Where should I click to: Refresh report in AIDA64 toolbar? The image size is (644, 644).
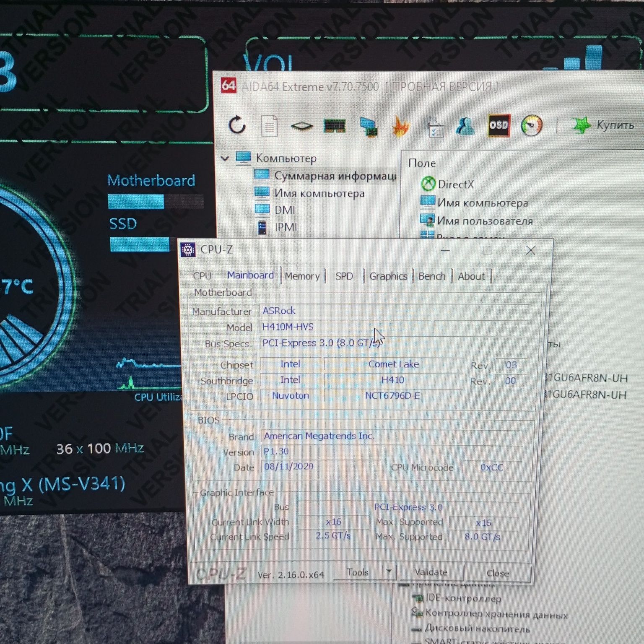tap(237, 125)
